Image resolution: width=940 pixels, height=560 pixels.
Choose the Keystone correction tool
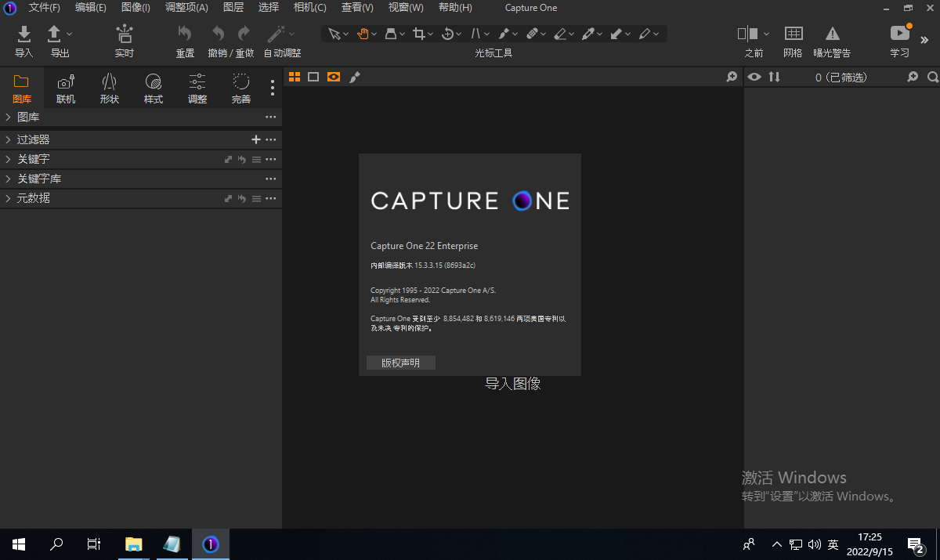[476, 34]
